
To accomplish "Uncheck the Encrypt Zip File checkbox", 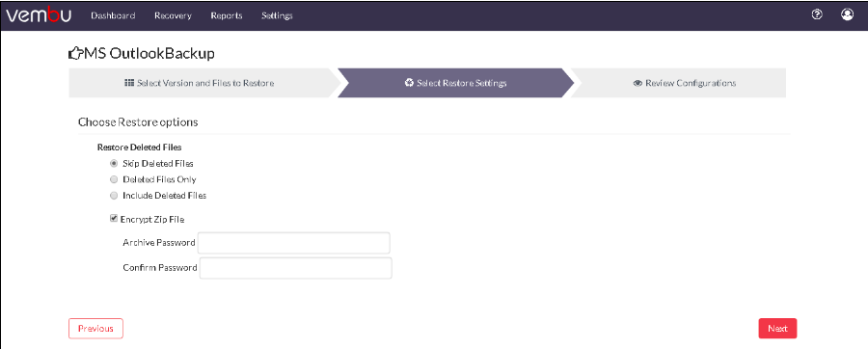I will pyautogui.click(x=114, y=219).
